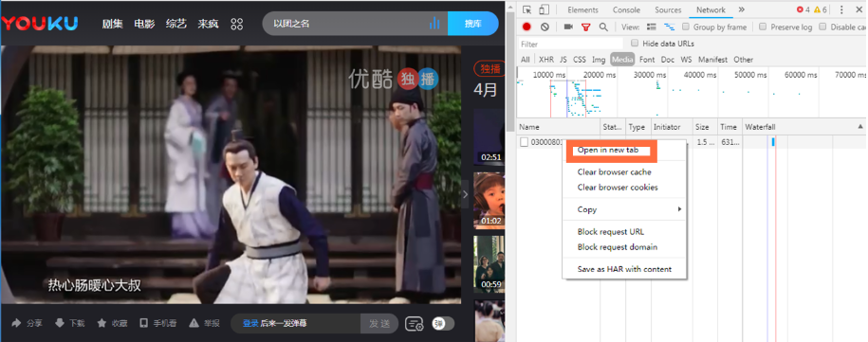This screenshot has height=342, width=868.
Task: Click the capture screenshots camera icon
Action: click(568, 27)
